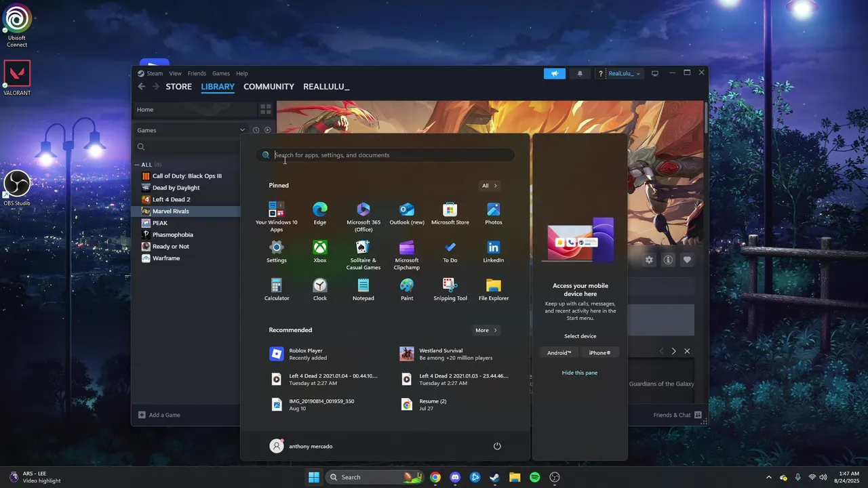Open Clock pinned app
The height and width of the screenshot is (488, 868).
tap(320, 289)
